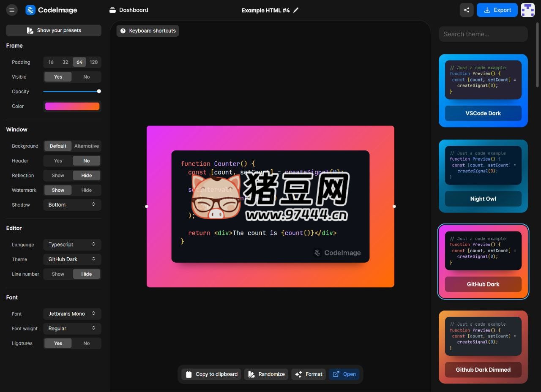Disable code ligatures
The height and width of the screenshot is (392, 541).
tap(86, 343)
